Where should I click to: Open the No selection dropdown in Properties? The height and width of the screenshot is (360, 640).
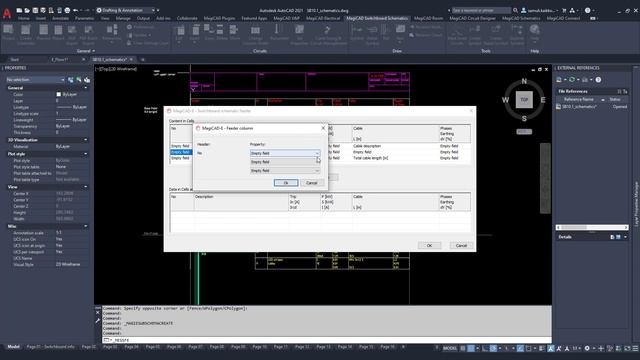coord(35,80)
